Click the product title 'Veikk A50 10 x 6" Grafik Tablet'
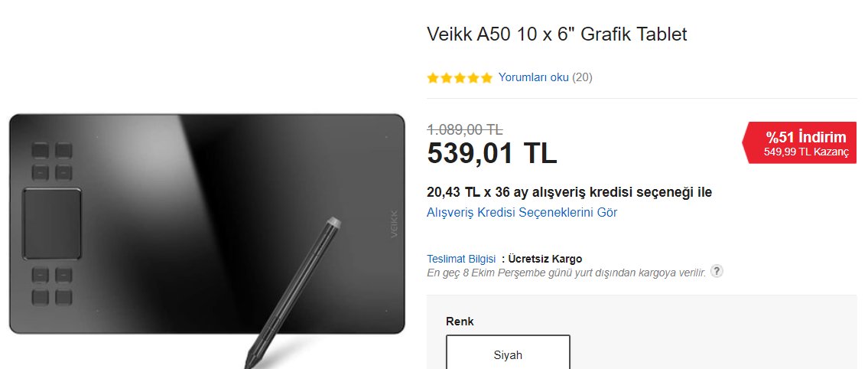Viewport: 868px width, 369px height. point(557,34)
